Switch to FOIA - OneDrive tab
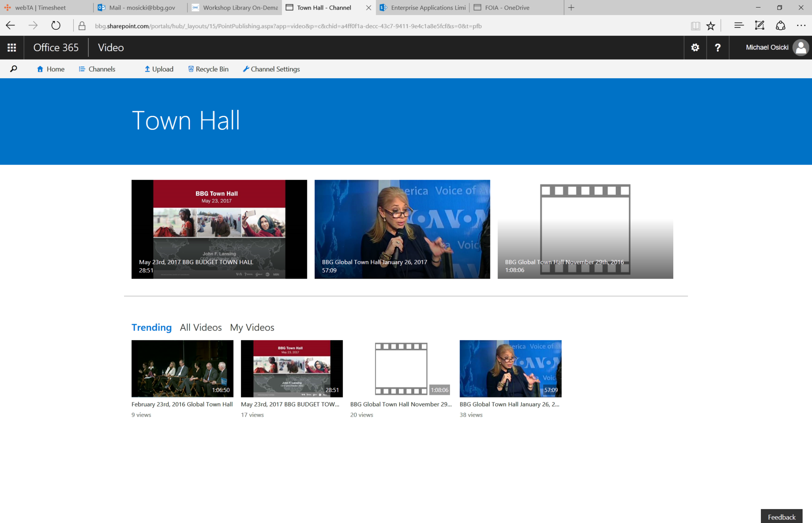The width and height of the screenshot is (812, 523). click(x=517, y=8)
